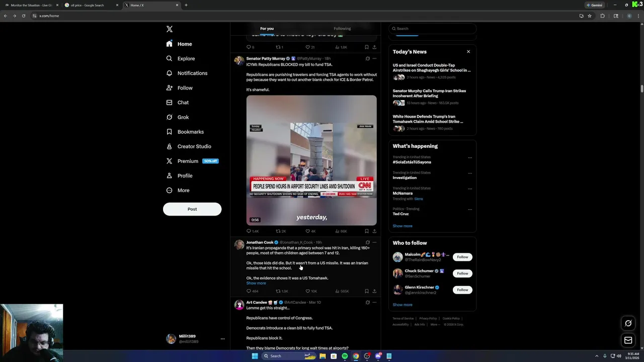Open Senator Murphy Calls Trump news story
Screen dimensions: 644x362
432,97
